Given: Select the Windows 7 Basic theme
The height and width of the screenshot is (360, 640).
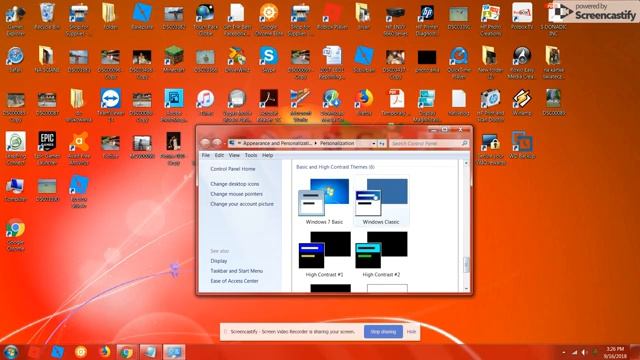Looking at the screenshot, I should (x=324, y=201).
